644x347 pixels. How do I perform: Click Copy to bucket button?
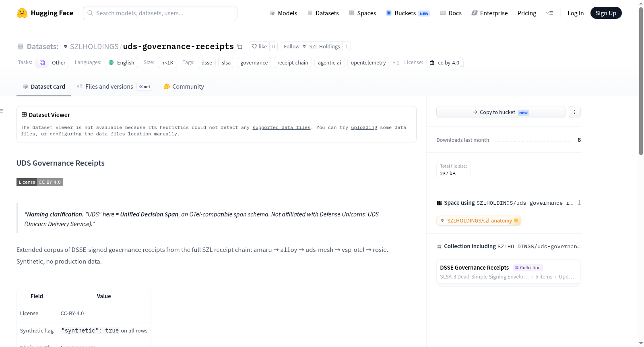[501, 112]
